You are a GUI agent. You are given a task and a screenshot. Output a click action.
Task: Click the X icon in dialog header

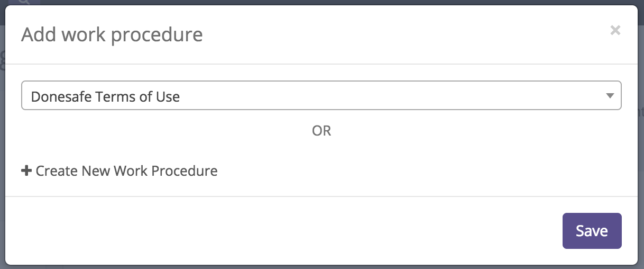[615, 30]
